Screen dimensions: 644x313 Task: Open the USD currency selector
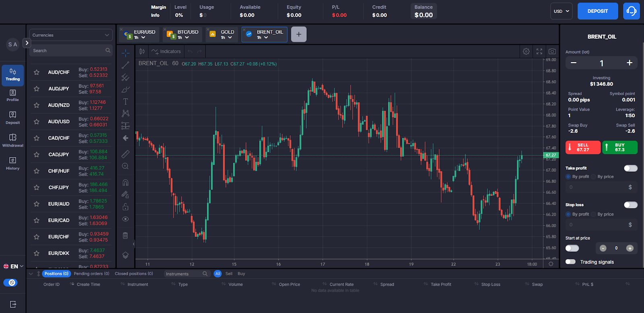[561, 11]
